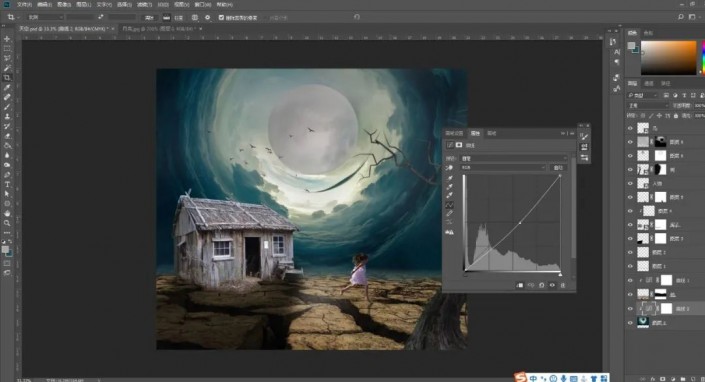Screen dimensions: 705x382
Task: Click the 自动 button in Curves
Action: [x=558, y=168]
